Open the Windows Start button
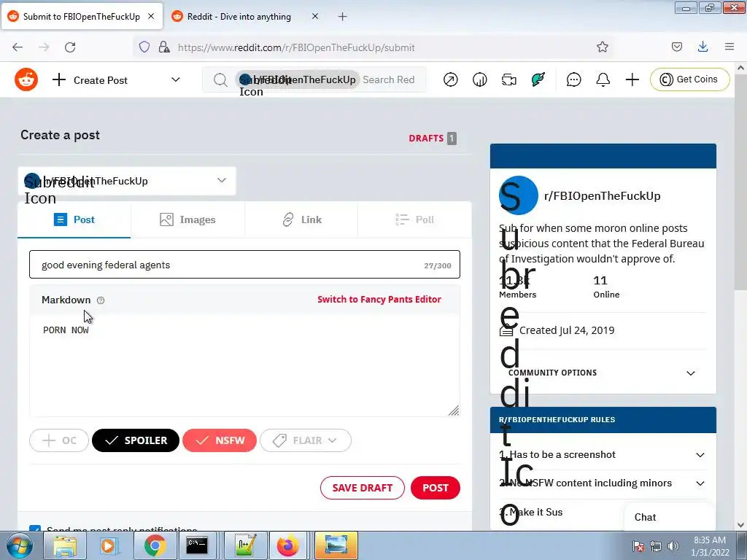This screenshot has height=560, width=747. (19, 545)
